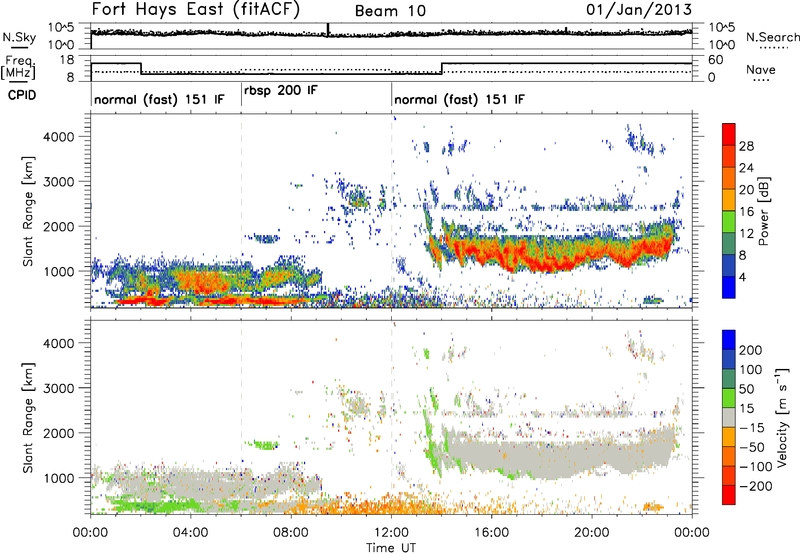Image resolution: width=800 pixels, height=554 pixels.
Task: Click the 'rbsp 200 IF' CPID text
Action: click(281, 91)
